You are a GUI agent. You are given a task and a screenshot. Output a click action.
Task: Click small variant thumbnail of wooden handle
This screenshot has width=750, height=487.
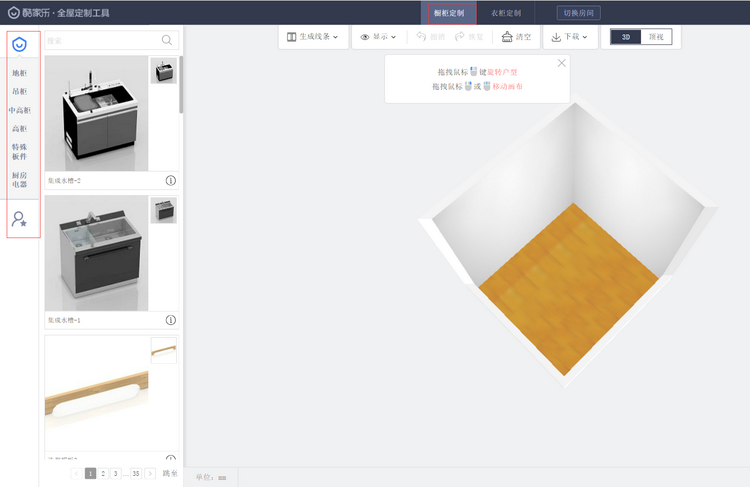point(164,350)
